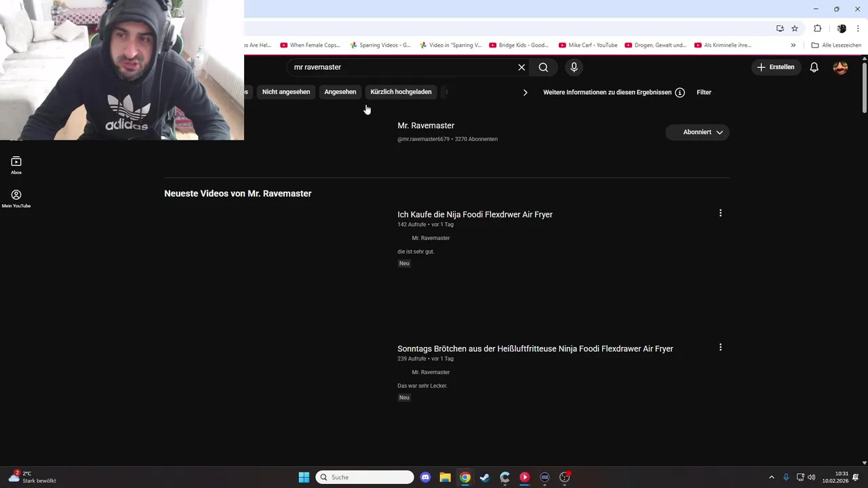The image size is (868, 488).
Task: Click the Abos subscriptions sidebar icon
Action: [x=16, y=165]
